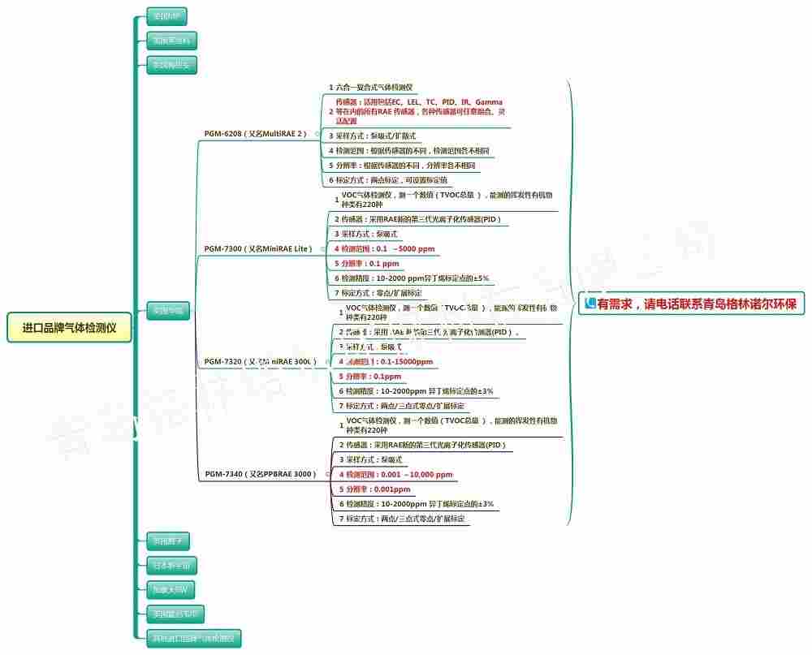Click the bottom green node 其他进口品牌气体检测仪
This screenshot has height=655, width=812.
pos(193,638)
